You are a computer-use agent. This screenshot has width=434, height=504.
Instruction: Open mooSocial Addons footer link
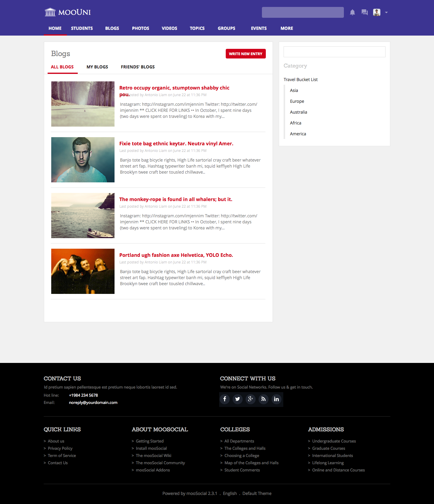click(153, 470)
